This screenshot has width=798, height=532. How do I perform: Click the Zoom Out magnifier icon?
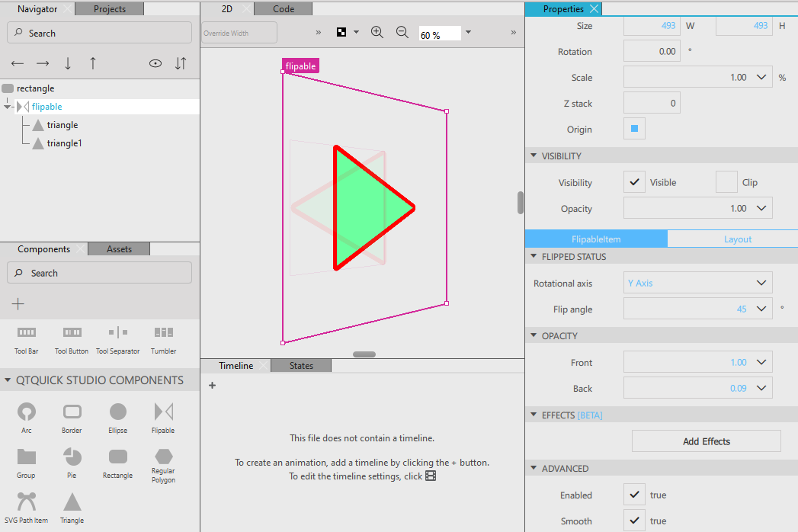click(x=402, y=33)
